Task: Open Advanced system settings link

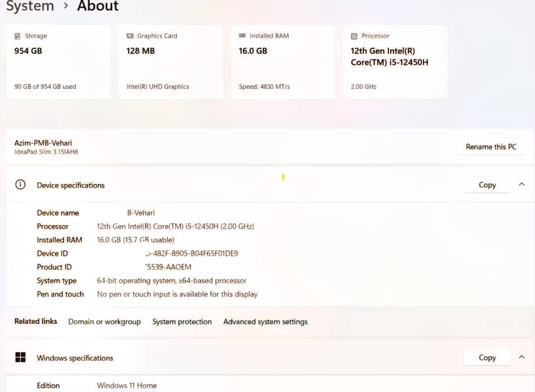Action: tap(265, 322)
